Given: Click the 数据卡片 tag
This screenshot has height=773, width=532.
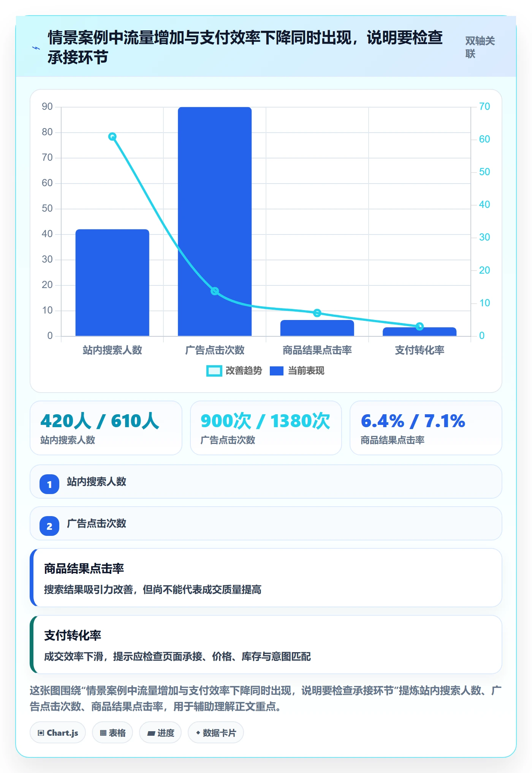Looking at the screenshot, I should tap(216, 733).
